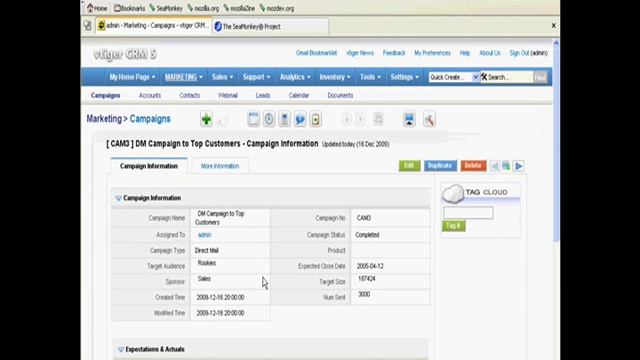640x360 pixels.
Task: Select the Calendar submenu item
Action: click(299, 96)
